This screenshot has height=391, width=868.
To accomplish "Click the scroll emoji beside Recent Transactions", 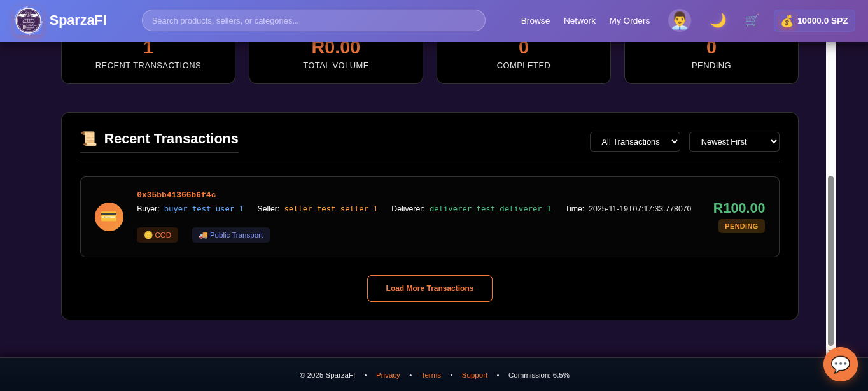I will coord(89,138).
